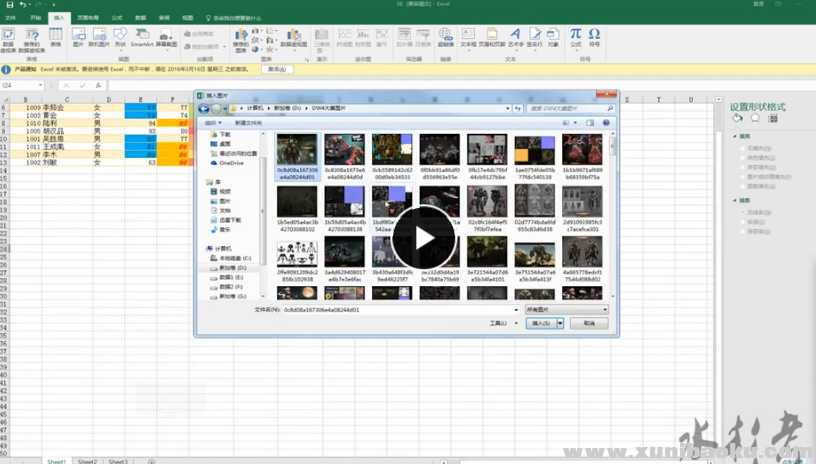Viewport: 816px width, 464px height.
Task: Click the New Folder (新建文件夹) button
Action: (247, 122)
